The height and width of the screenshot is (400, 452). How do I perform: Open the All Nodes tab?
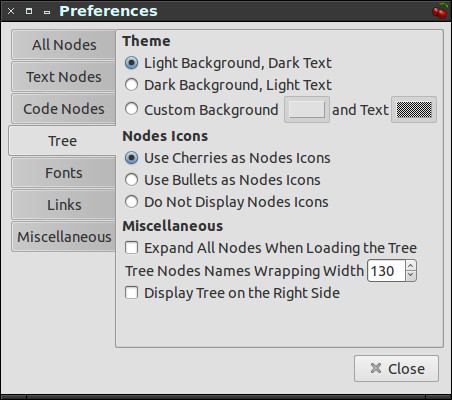tap(64, 45)
